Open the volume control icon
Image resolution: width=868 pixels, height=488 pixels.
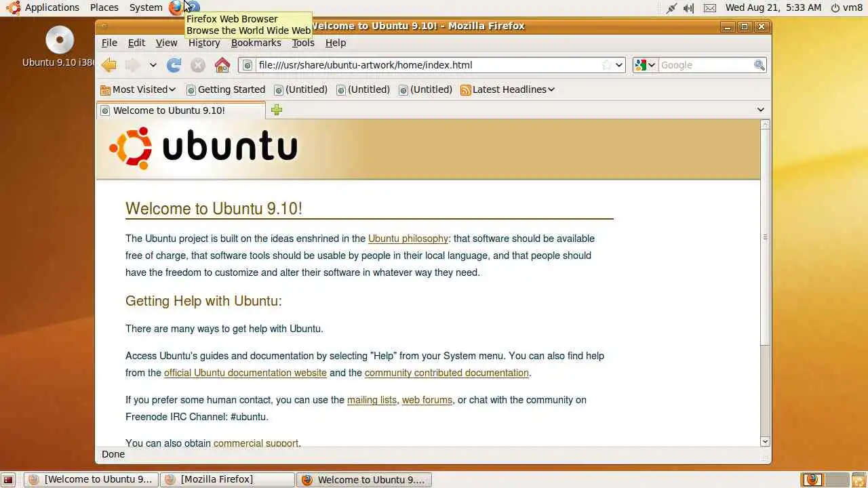click(x=689, y=8)
